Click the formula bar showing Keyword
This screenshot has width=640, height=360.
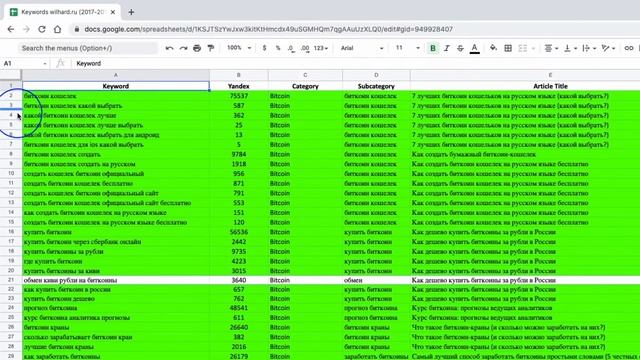(x=355, y=64)
